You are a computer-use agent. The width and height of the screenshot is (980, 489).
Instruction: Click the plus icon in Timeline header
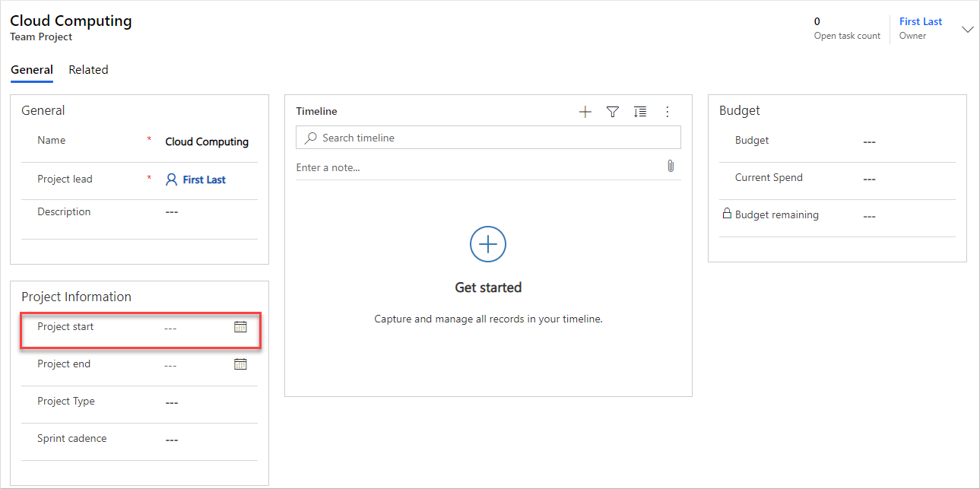(585, 112)
